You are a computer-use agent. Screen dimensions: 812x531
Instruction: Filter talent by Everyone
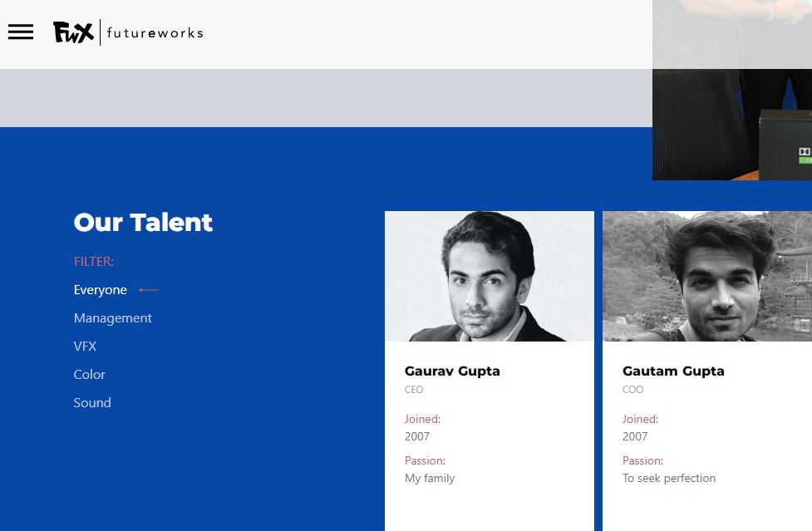tap(101, 290)
